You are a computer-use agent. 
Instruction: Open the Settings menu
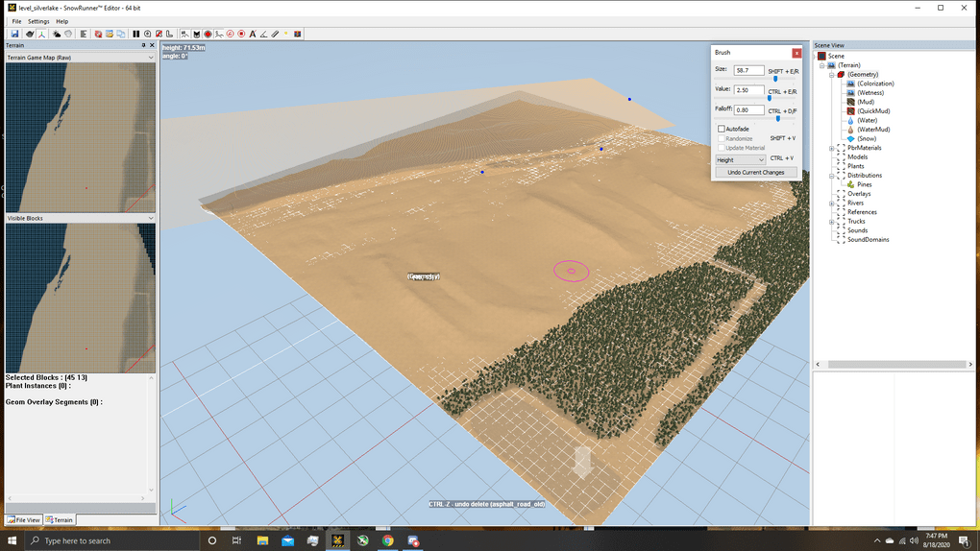(x=38, y=21)
